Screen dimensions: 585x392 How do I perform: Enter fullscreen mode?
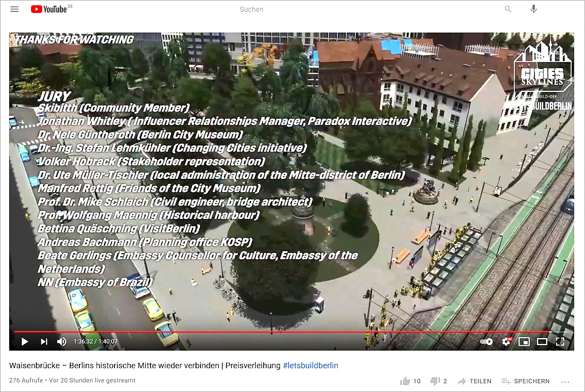click(x=560, y=341)
